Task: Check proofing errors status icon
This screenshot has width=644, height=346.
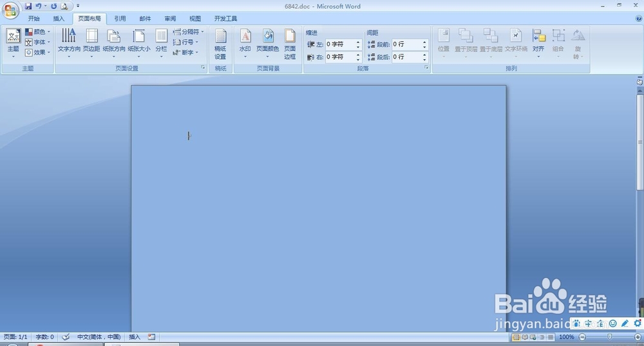Action: tap(66, 337)
